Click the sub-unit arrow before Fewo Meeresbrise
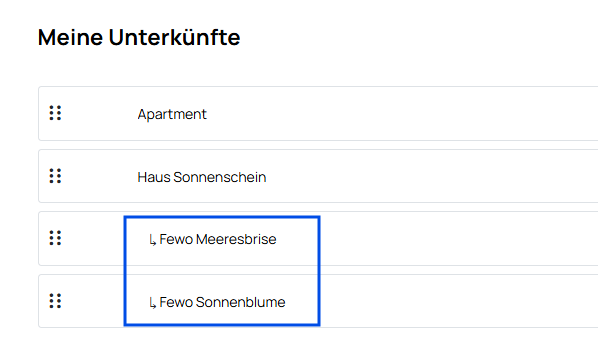Image resolution: width=598 pixels, height=363 pixels. (x=153, y=240)
